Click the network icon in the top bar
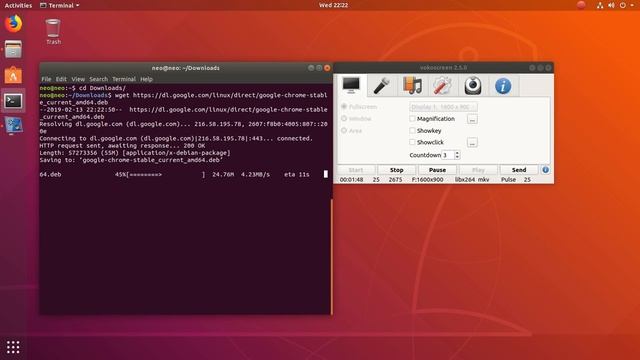 click(x=600, y=5)
